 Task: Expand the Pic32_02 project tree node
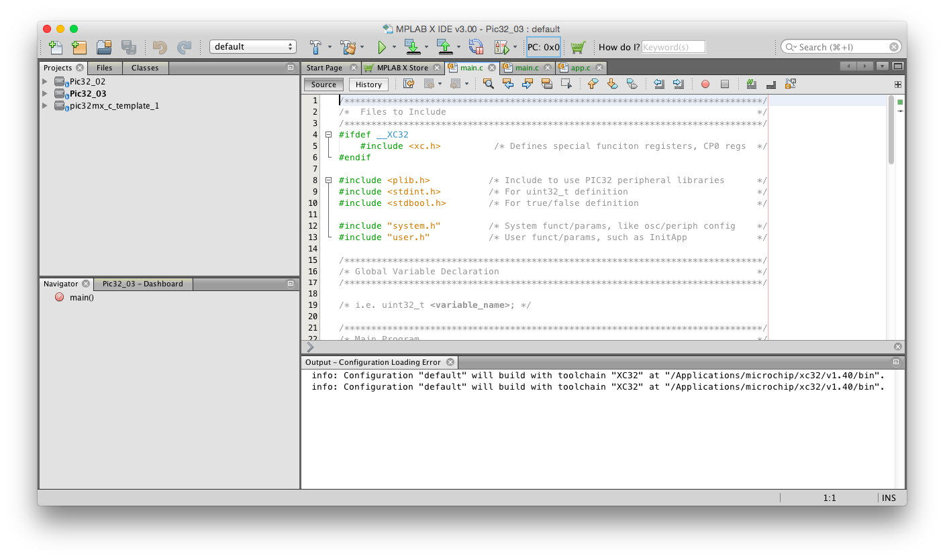[x=45, y=82]
